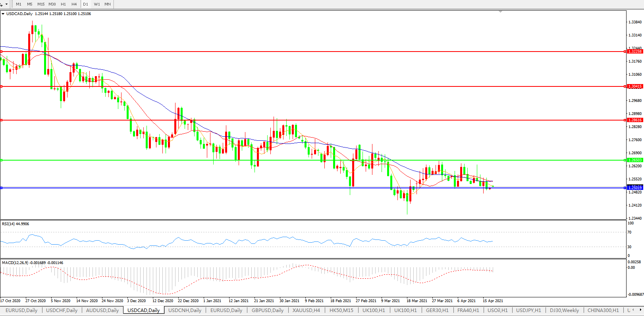This screenshot has width=644, height=316.
Task: Activate the MN monthly timeframe
Action: pyautogui.click(x=108, y=4)
